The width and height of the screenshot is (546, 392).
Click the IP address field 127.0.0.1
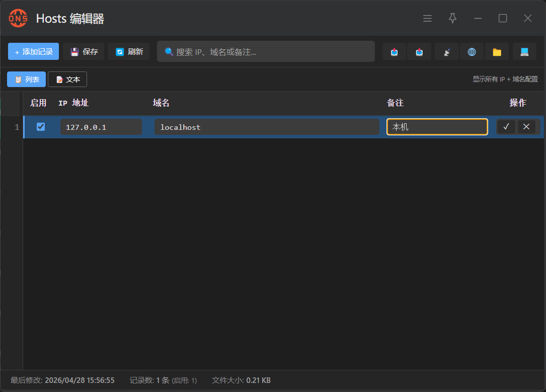[x=101, y=127]
